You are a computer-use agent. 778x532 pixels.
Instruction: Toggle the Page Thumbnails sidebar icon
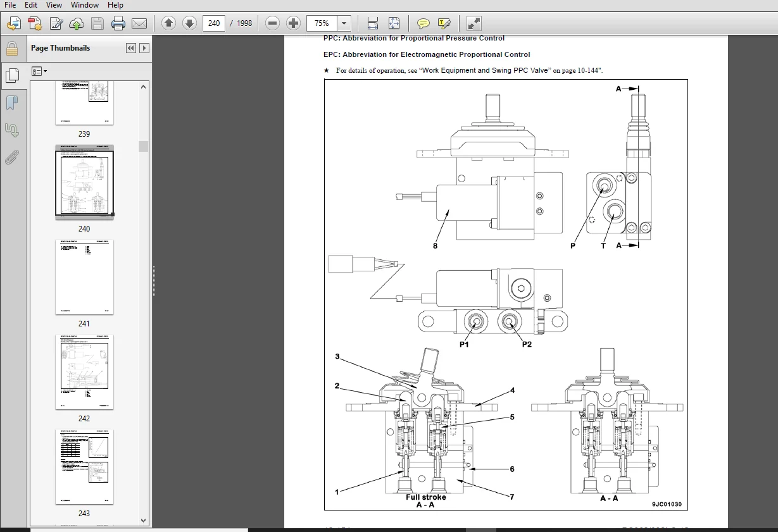(12, 76)
